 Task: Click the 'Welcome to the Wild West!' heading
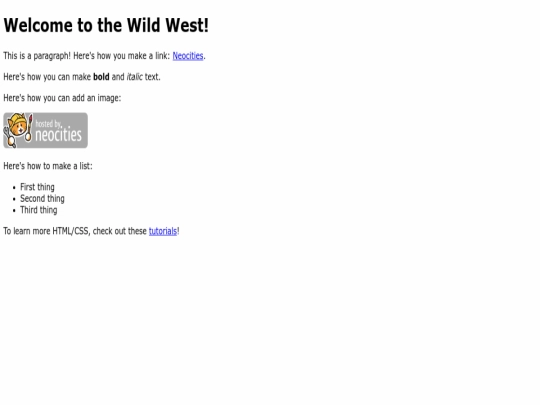(x=106, y=25)
